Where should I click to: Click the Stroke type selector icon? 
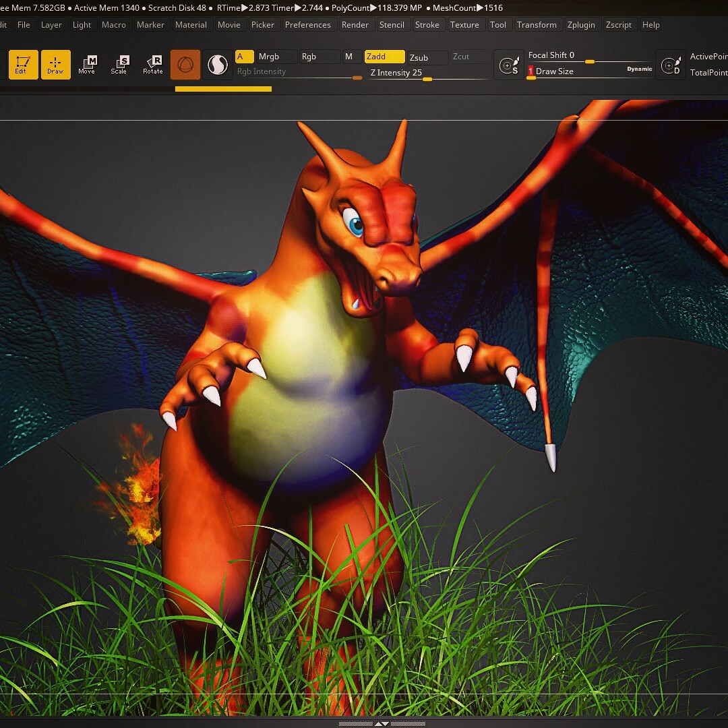(x=217, y=64)
